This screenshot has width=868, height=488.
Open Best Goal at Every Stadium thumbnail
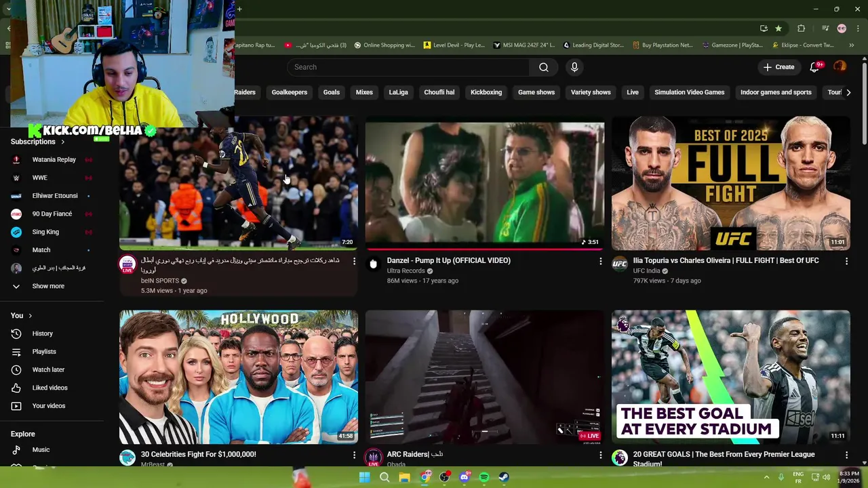tap(730, 378)
